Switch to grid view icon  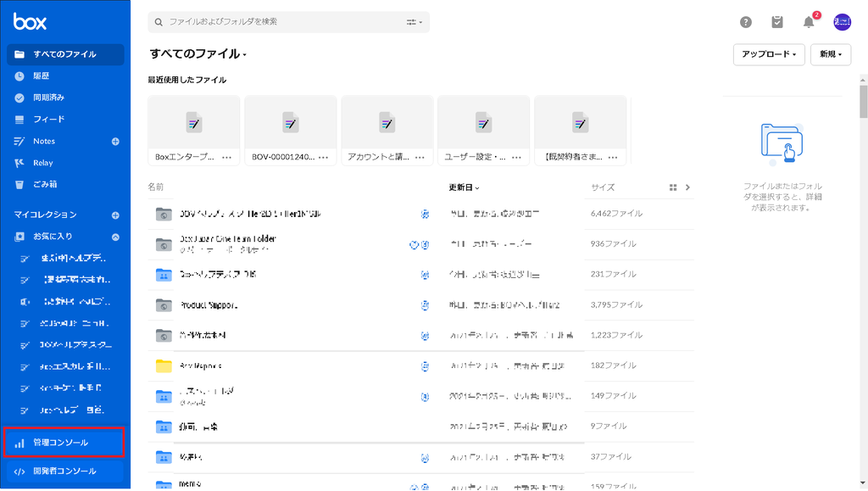673,187
